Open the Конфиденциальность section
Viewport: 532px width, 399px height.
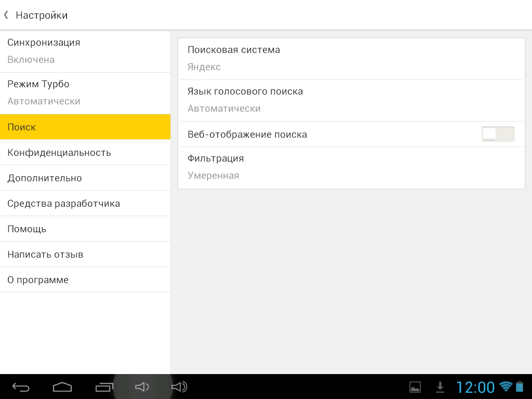click(x=85, y=152)
